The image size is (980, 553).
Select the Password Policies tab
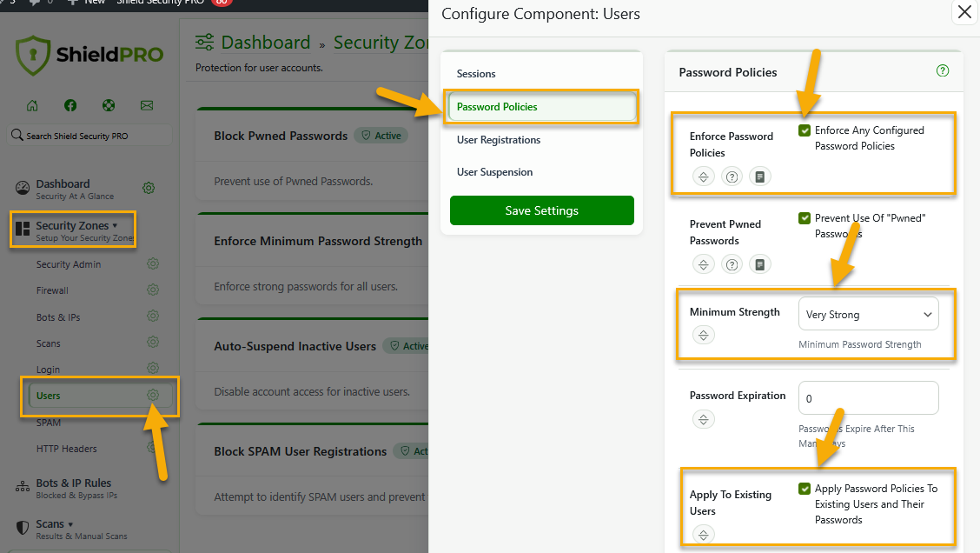click(542, 106)
